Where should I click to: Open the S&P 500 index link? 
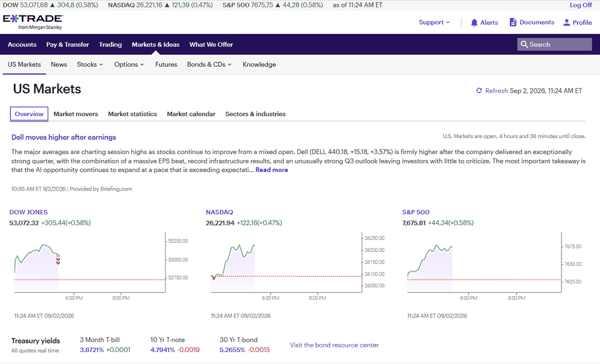tap(415, 212)
